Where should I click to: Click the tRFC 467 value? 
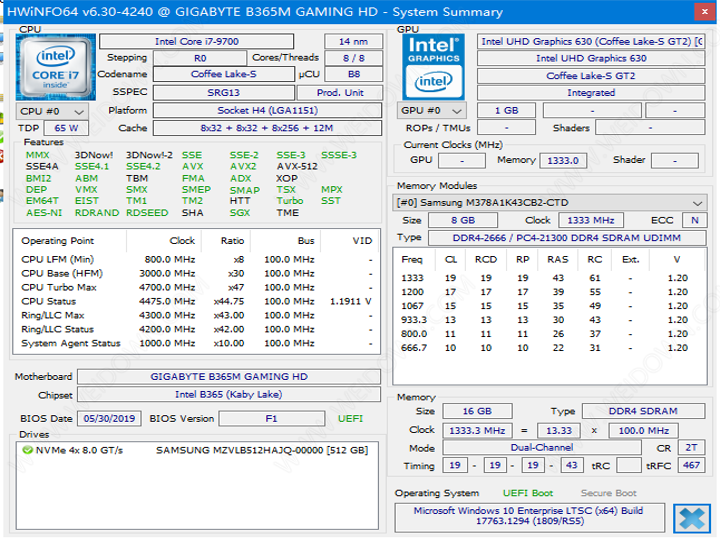point(691,465)
